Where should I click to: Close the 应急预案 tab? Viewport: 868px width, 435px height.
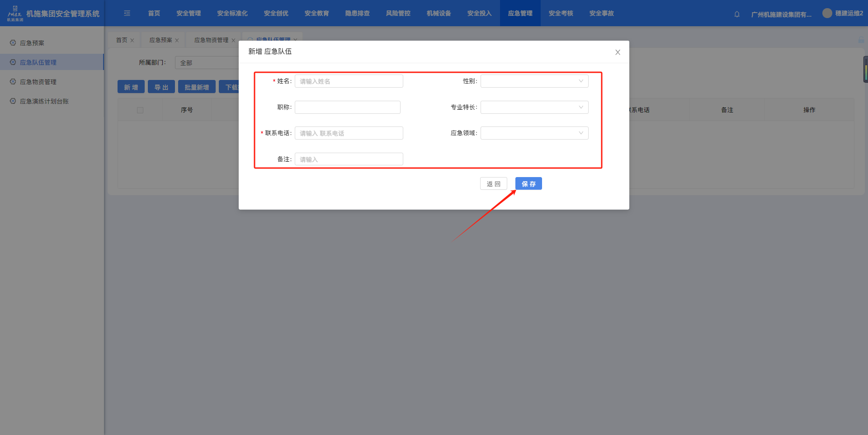click(x=177, y=40)
